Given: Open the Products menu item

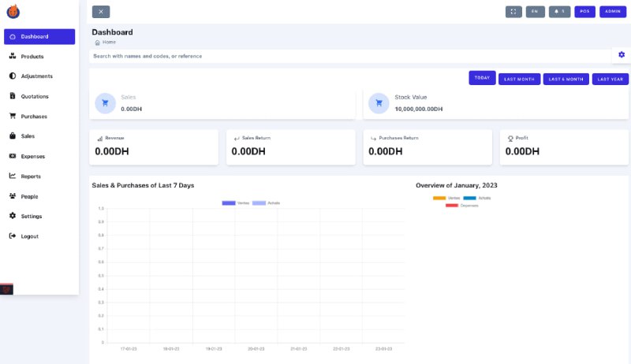Looking at the screenshot, I should (39, 57).
